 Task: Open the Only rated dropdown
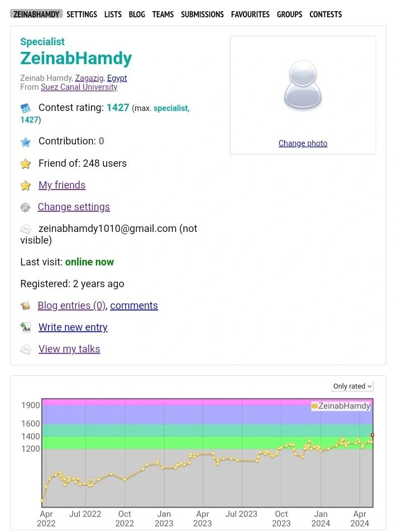tap(352, 386)
